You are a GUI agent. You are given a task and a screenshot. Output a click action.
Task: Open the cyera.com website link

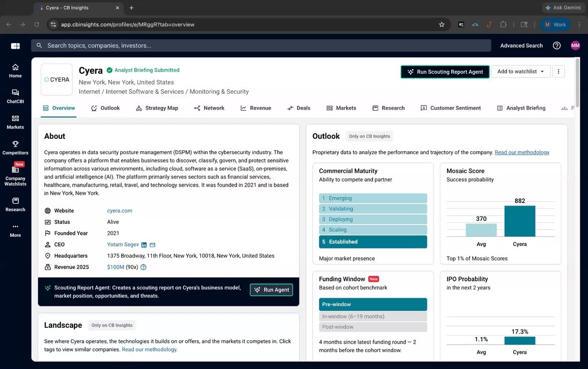coord(119,211)
